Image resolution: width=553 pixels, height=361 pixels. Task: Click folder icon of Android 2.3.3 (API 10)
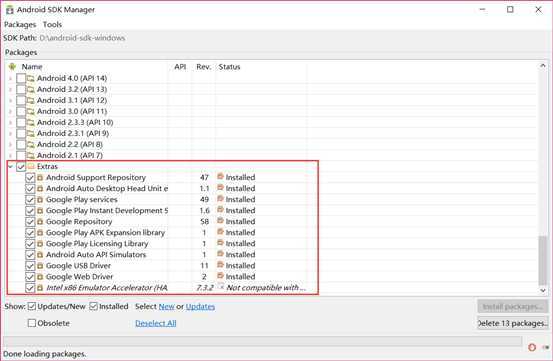(31, 122)
